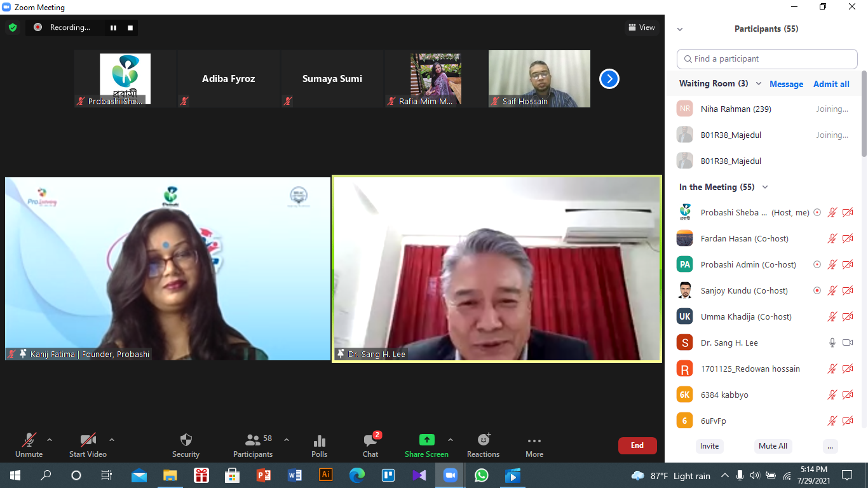
Task: Open the Reactions emoji menu
Action: pos(483,445)
